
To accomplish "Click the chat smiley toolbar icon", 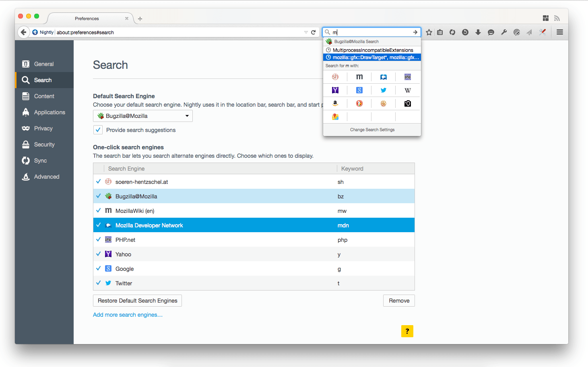I will (491, 32).
